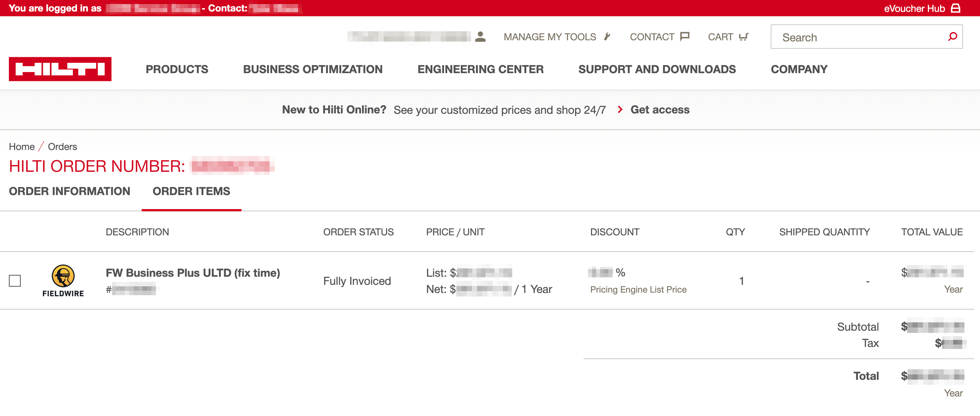Click the Tax label
This screenshot has height=416, width=980.
click(x=870, y=343)
